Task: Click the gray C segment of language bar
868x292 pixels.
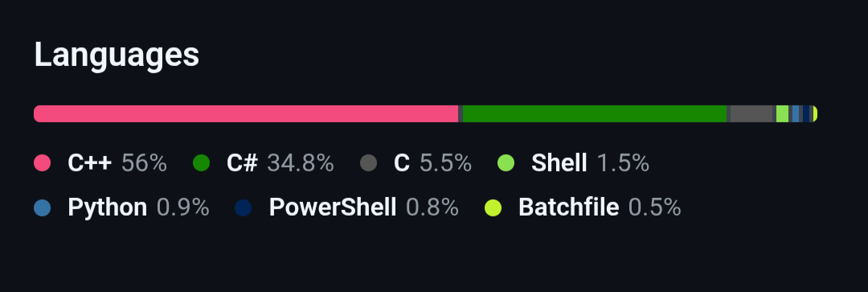Action: (x=751, y=113)
